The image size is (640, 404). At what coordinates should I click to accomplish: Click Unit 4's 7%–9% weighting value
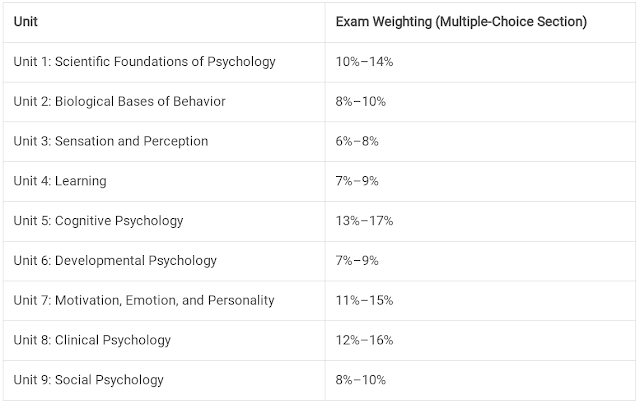click(357, 181)
